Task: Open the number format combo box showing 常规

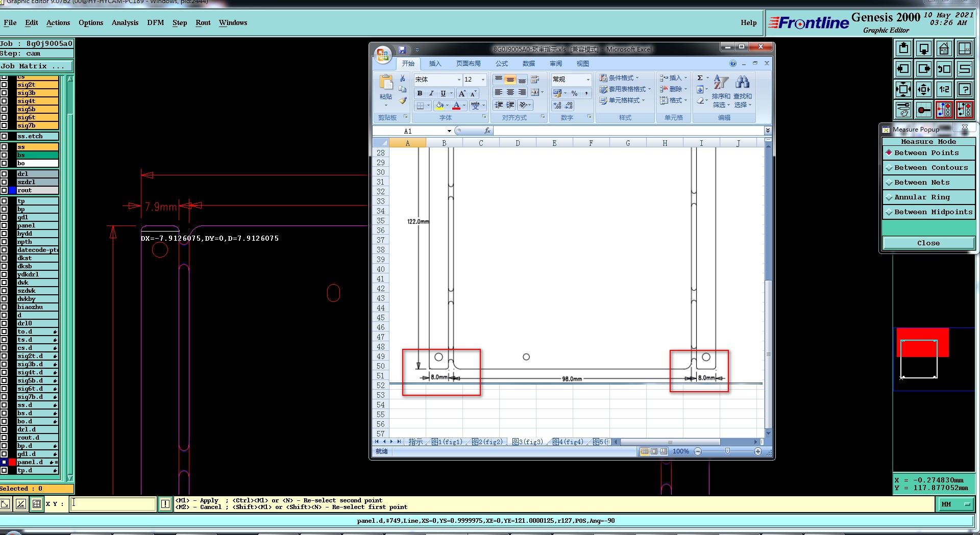Action: tap(571, 80)
